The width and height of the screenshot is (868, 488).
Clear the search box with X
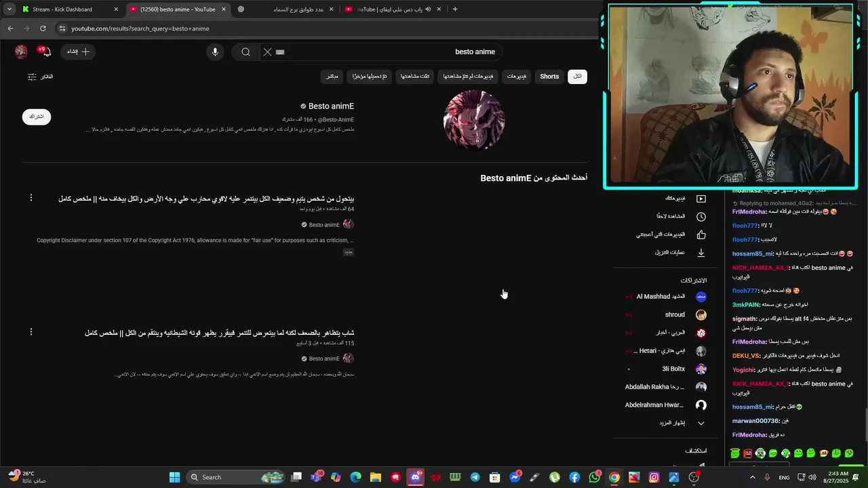[267, 52]
